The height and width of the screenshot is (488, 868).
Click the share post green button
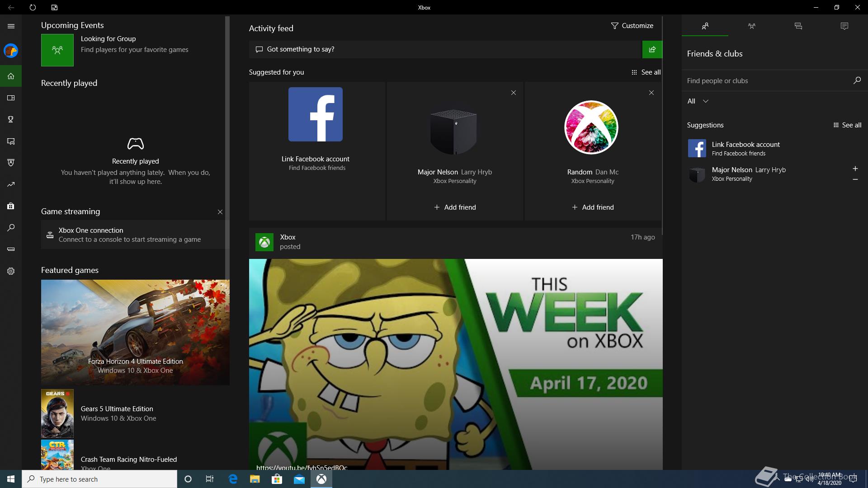(652, 49)
